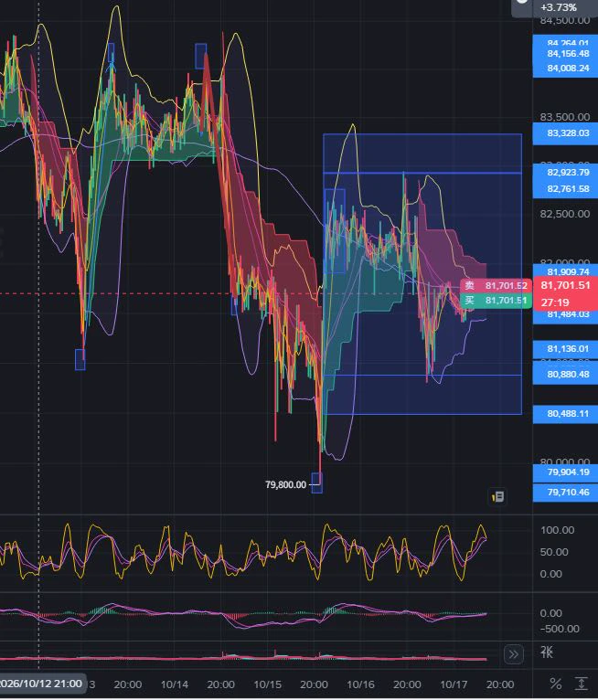
Task: Click the +3.73% change label
Action: pos(559,7)
